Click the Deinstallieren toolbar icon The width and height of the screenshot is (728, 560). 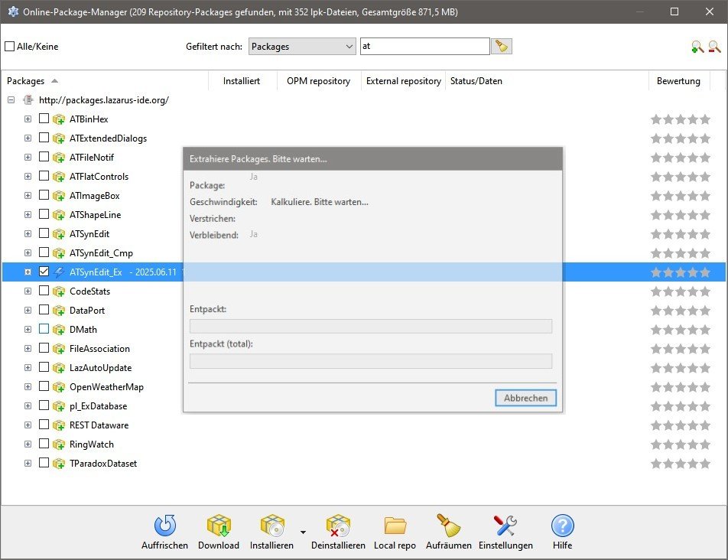tap(338, 525)
